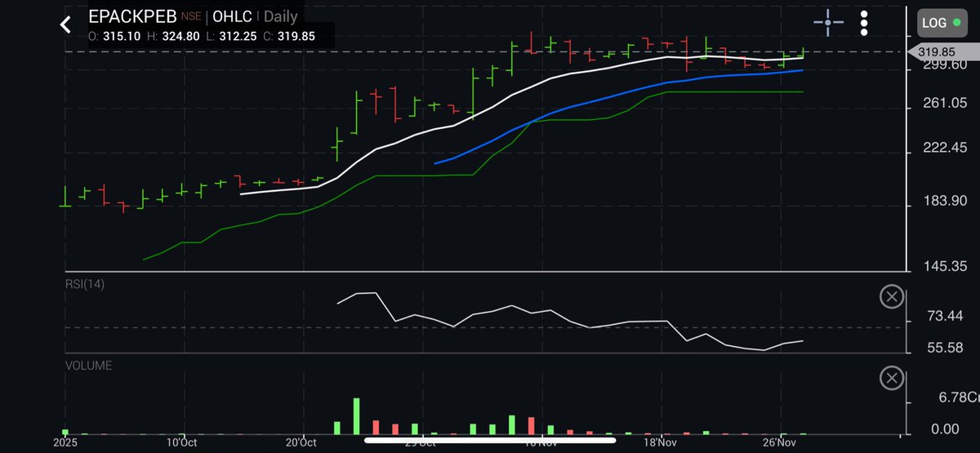Screen dimensions: 980x453
Task: Select the VOLUME indicator label
Action: pyautogui.click(x=89, y=366)
